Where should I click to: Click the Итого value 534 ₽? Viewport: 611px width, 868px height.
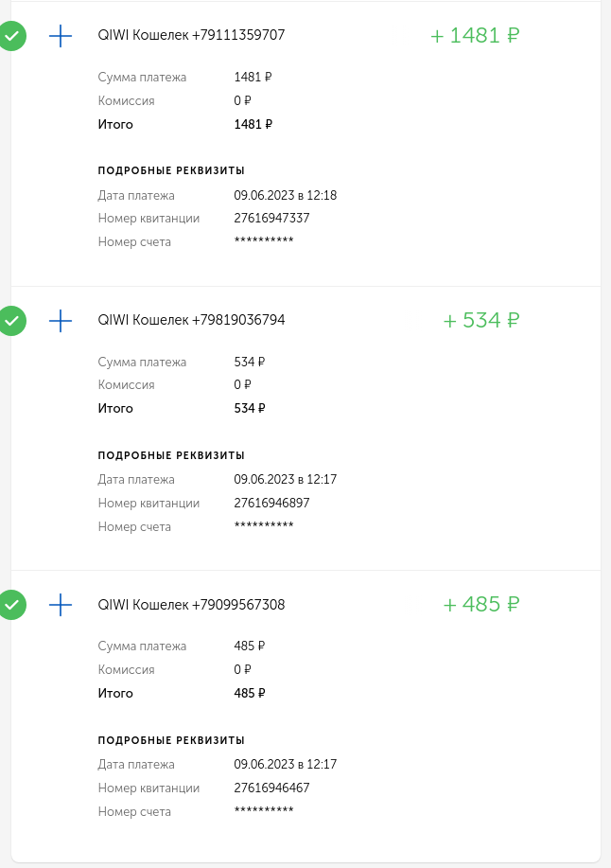[x=250, y=409]
